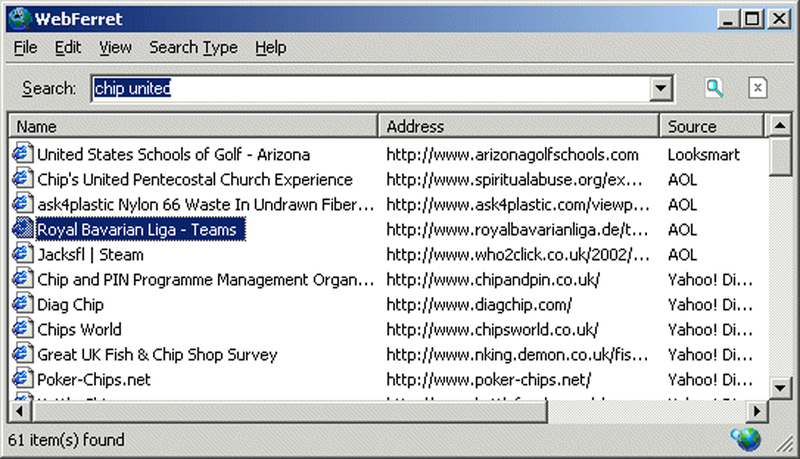
Task: Click in the Search text field
Action: pos(371,88)
